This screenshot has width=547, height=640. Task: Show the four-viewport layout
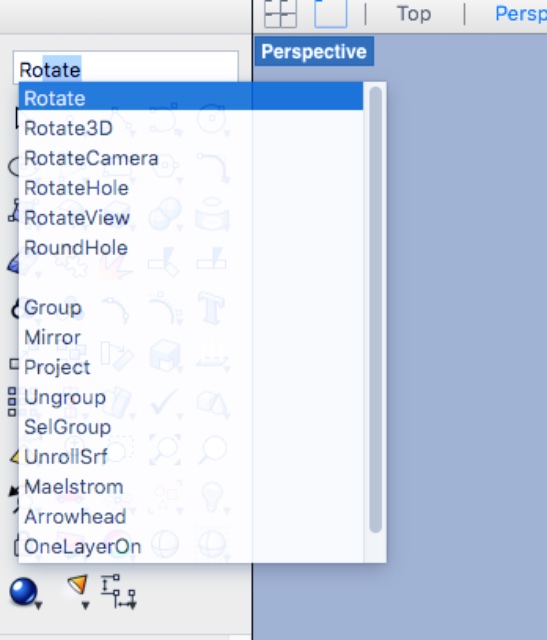point(280,13)
